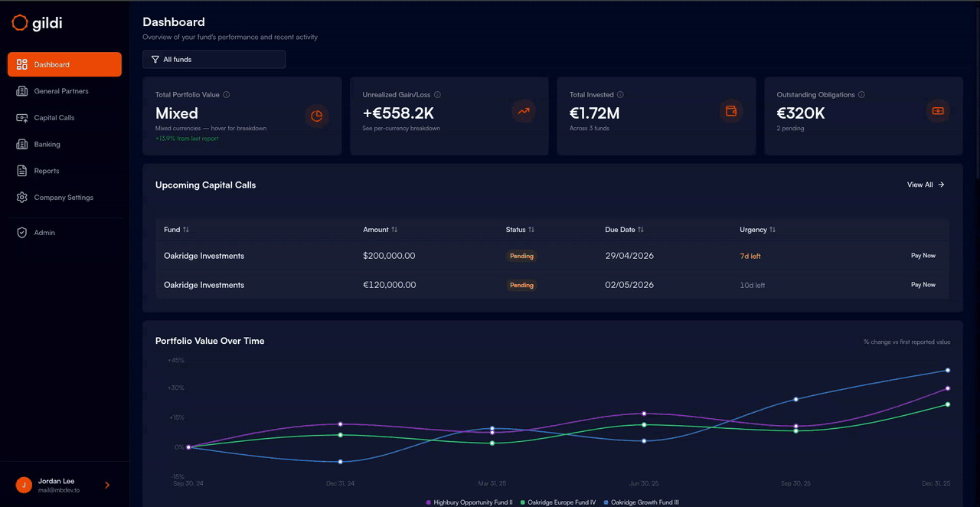Click the cash icon on obligations card

coord(938,111)
